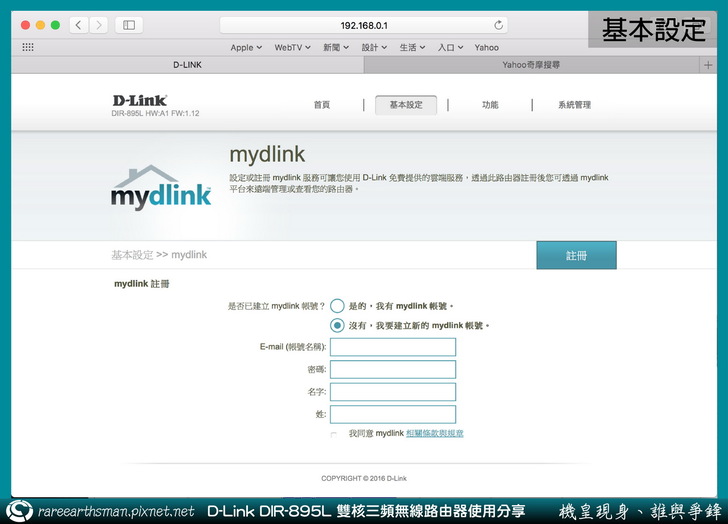
Task: Click the 註冊 button
Action: coord(577,255)
